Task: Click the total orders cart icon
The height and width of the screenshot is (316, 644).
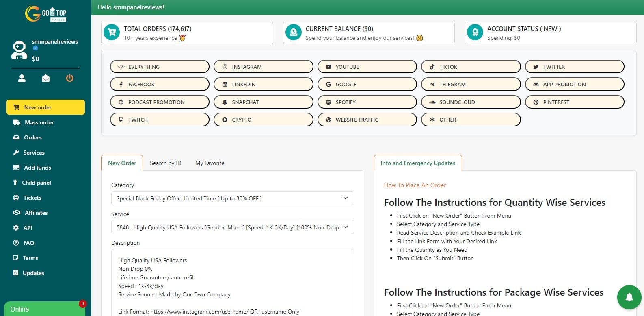Action: [112, 33]
